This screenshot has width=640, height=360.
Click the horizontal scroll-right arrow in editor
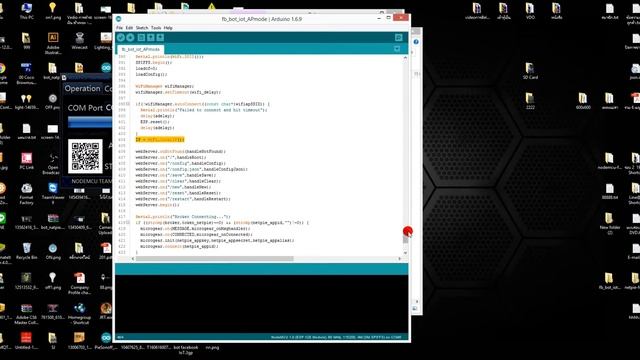[x=399, y=259]
